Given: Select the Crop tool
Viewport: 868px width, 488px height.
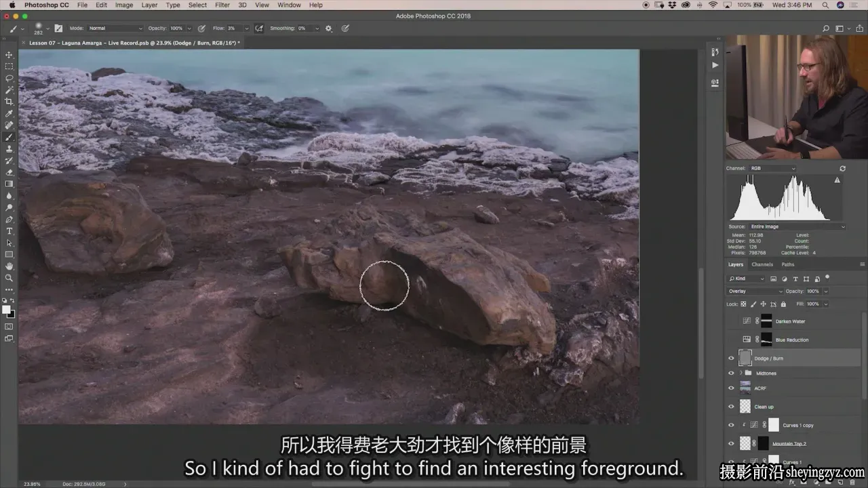Looking at the screenshot, I should point(9,102).
